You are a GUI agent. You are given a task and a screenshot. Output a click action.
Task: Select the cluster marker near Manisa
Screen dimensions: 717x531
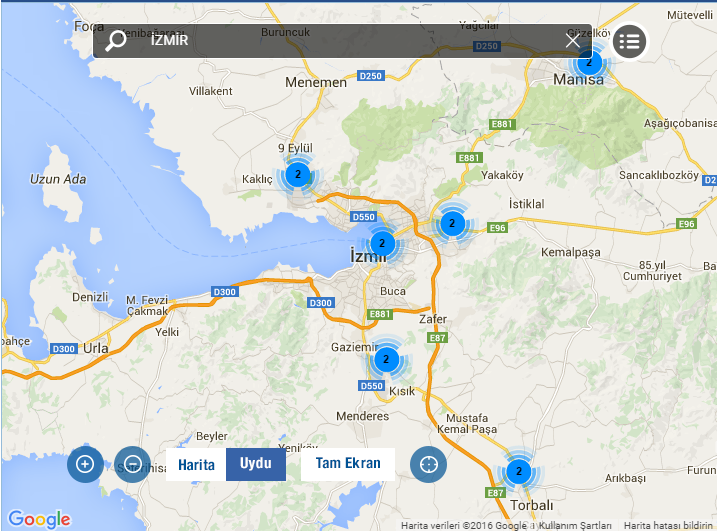coord(589,62)
